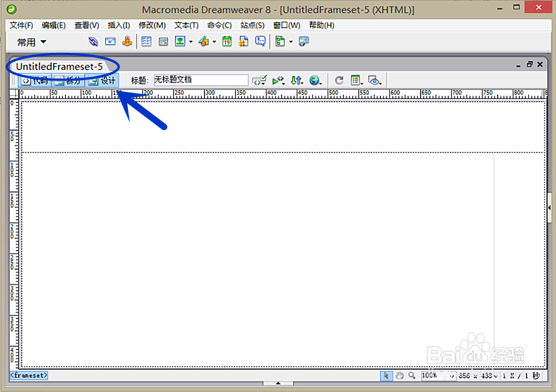The width and height of the screenshot is (556, 392).
Task: Expand the Image icon dropdown arrow
Action: pyautogui.click(x=191, y=42)
